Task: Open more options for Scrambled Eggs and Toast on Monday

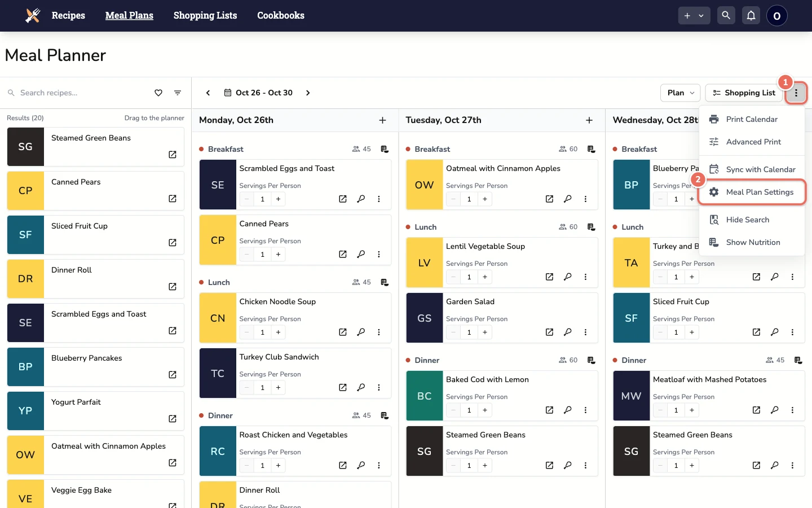Action: pyautogui.click(x=379, y=199)
